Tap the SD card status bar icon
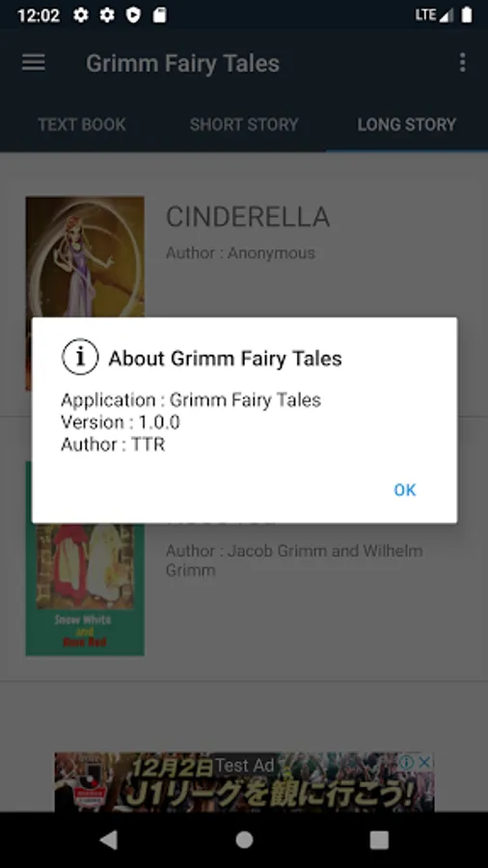This screenshot has height=868, width=488. pos(159,14)
